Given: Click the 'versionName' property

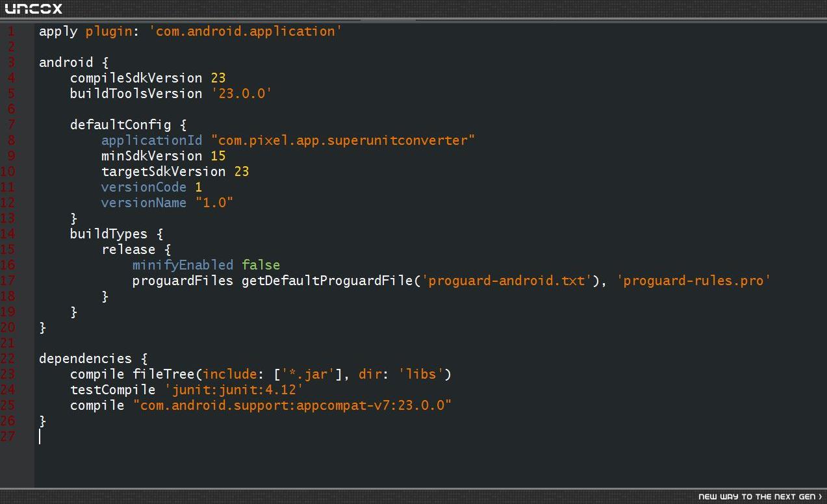Looking at the screenshot, I should [144, 203].
